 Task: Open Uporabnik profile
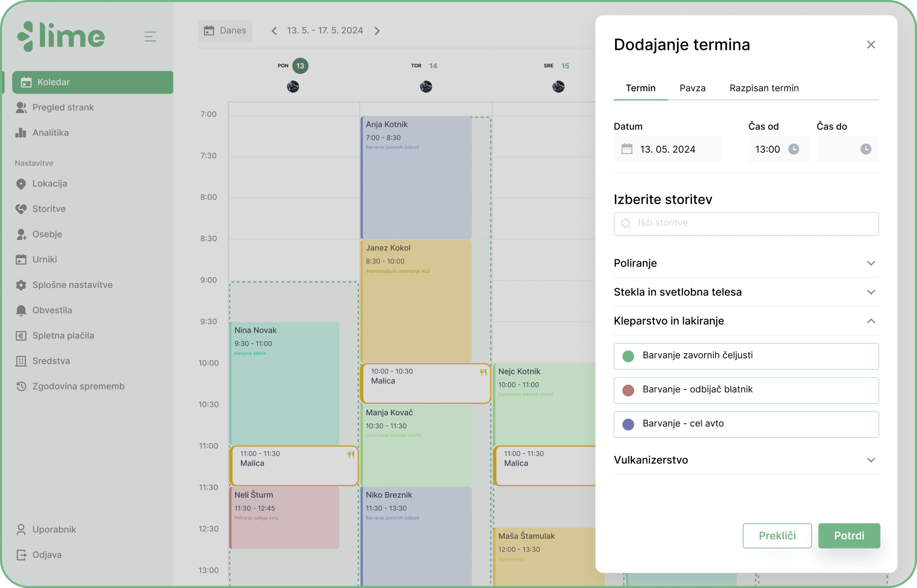pos(46,529)
